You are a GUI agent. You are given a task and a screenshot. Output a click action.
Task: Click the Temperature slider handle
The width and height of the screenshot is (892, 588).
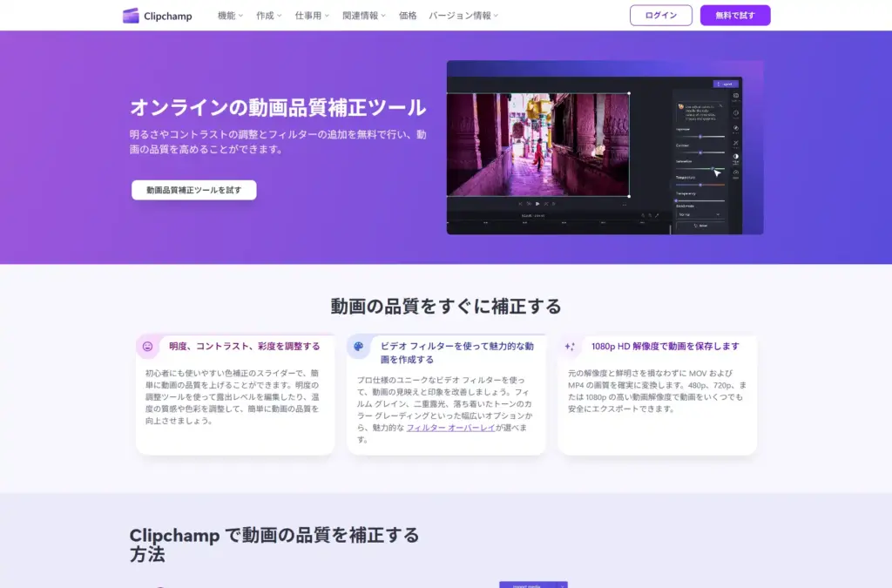point(700,185)
